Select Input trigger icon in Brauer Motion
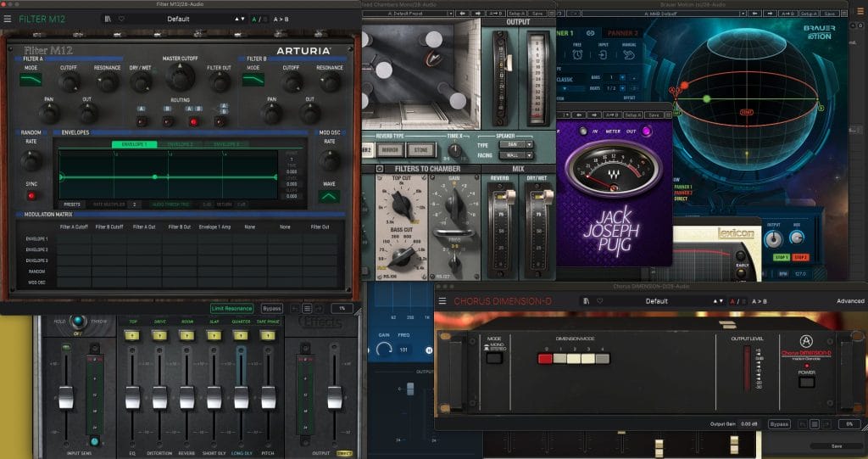The height and width of the screenshot is (459, 868). point(603,54)
